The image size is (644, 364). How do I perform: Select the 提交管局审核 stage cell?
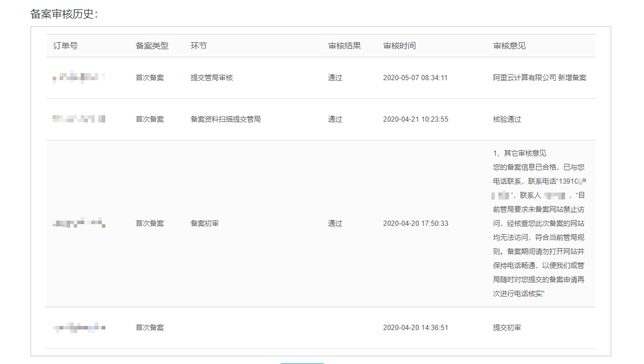point(211,77)
